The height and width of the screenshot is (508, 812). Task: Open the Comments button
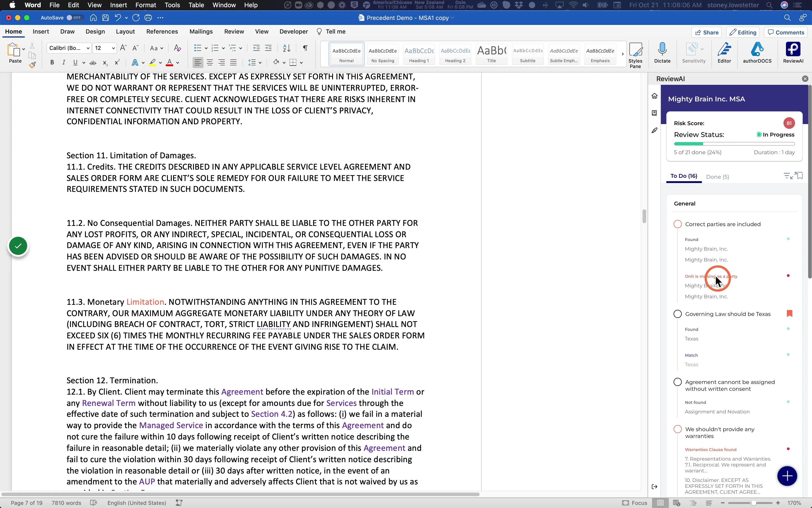786,32
